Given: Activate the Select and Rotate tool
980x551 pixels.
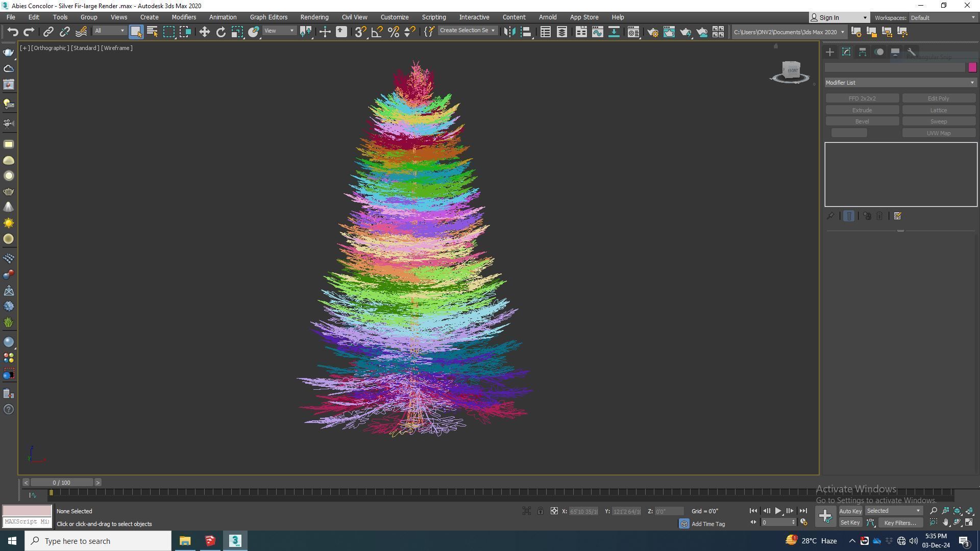Looking at the screenshot, I should point(220,32).
